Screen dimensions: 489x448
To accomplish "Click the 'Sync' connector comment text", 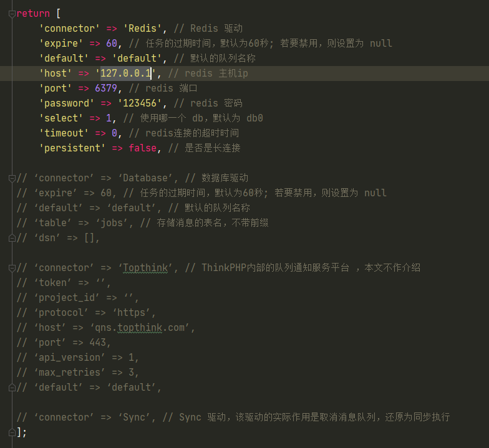I will coord(134,417).
